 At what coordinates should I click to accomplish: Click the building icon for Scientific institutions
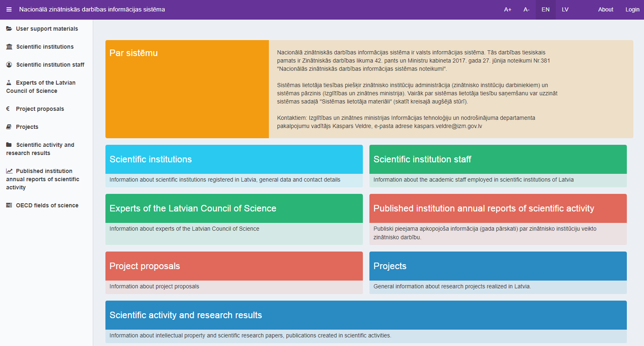click(9, 47)
